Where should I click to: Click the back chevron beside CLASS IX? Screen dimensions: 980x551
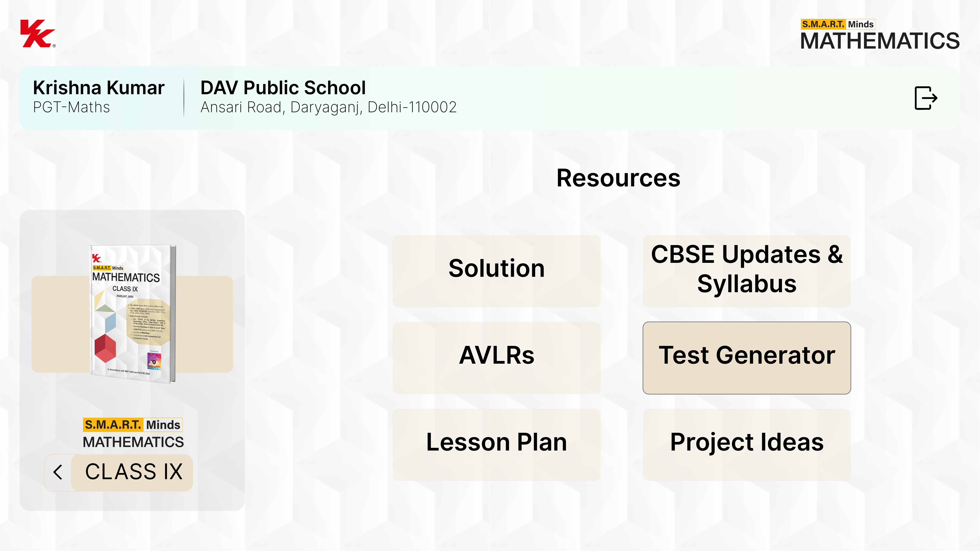pos(58,472)
